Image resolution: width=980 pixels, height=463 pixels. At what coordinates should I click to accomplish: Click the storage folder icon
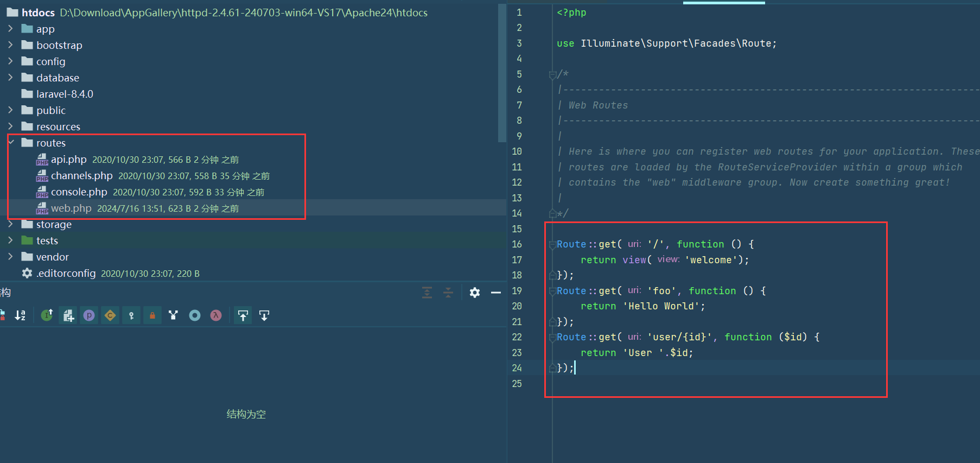coord(27,224)
